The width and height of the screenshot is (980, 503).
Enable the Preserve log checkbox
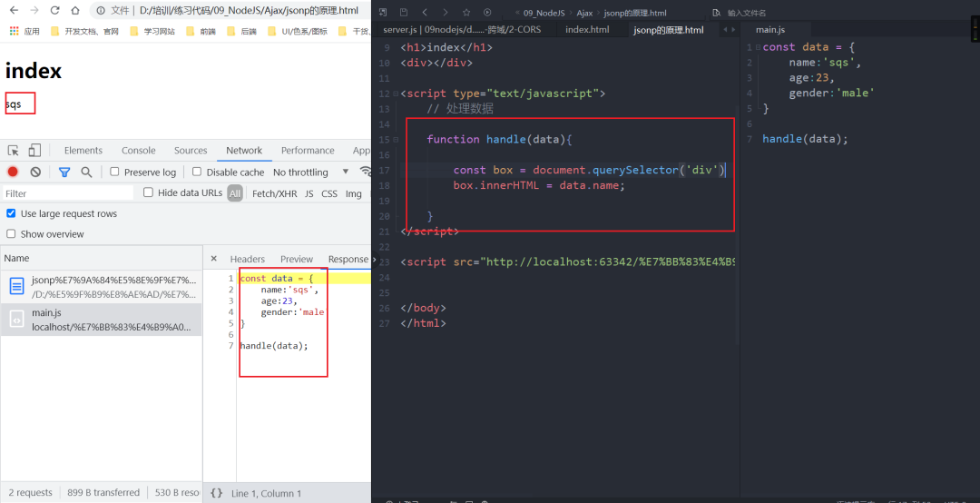click(x=114, y=172)
